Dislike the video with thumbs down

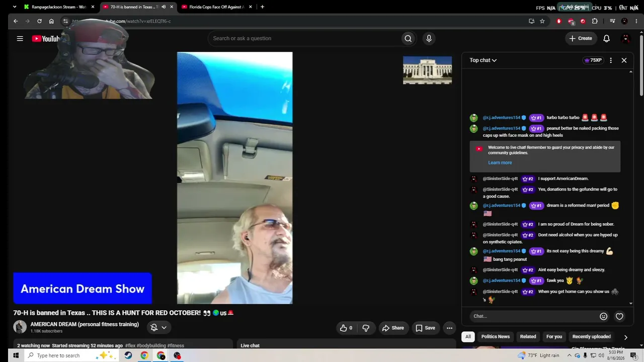(366, 328)
